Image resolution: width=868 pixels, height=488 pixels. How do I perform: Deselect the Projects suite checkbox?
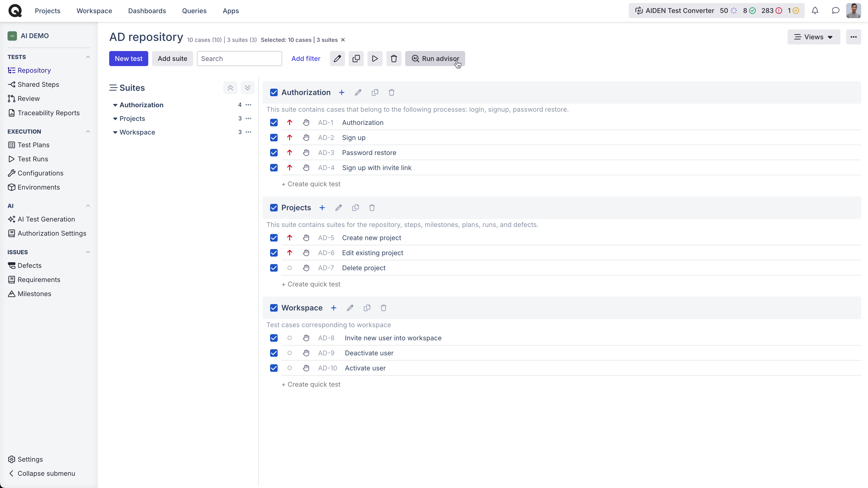point(274,208)
